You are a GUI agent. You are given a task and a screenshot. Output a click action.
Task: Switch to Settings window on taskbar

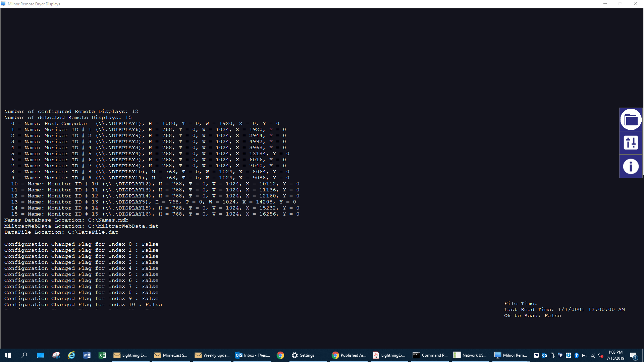[x=307, y=355]
